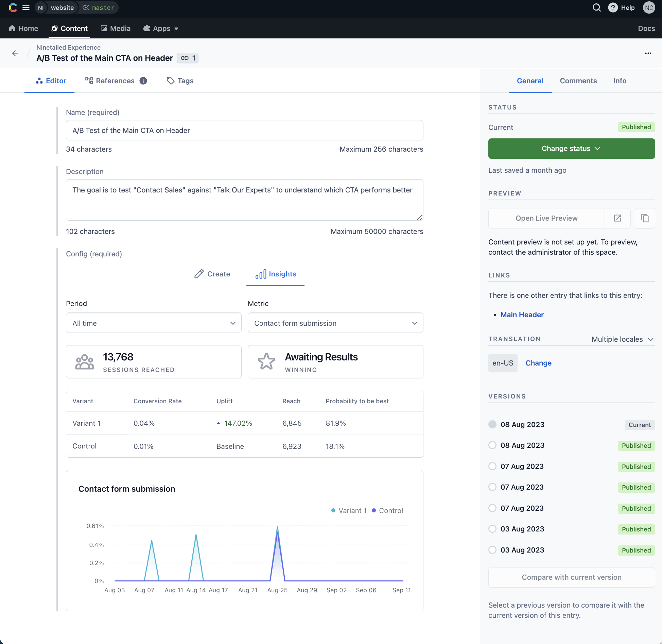
Task: Click the References info icon
Action: tap(143, 81)
